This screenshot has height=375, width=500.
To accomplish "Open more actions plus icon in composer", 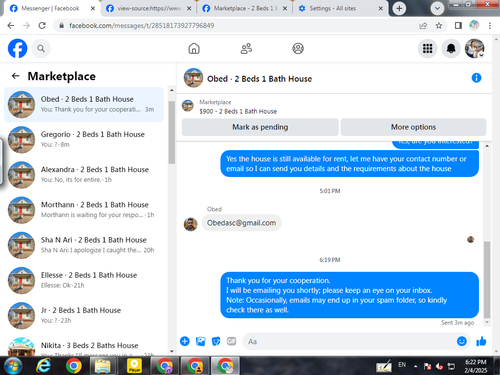I will 185,341.
